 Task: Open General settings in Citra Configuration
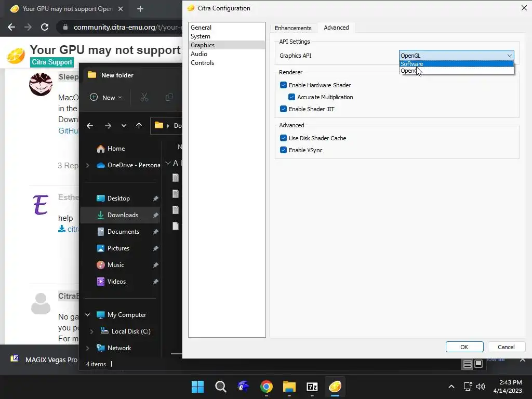pyautogui.click(x=201, y=28)
